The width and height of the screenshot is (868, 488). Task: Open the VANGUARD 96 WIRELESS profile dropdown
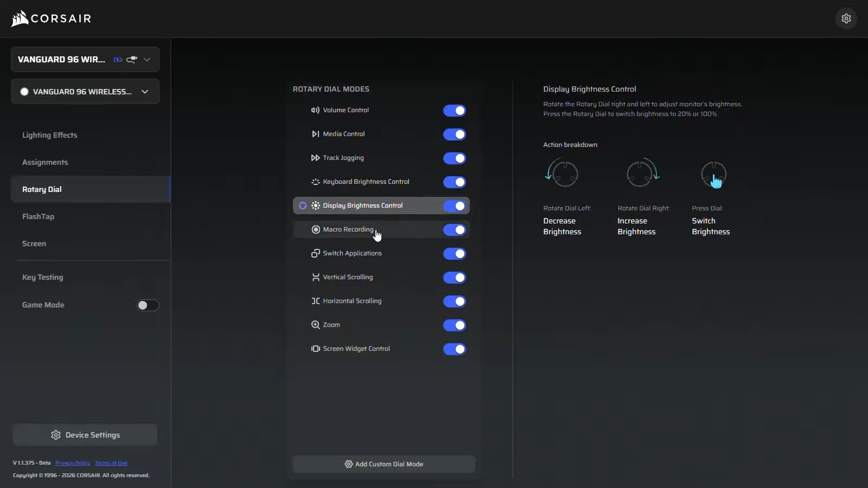click(x=85, y=92)
